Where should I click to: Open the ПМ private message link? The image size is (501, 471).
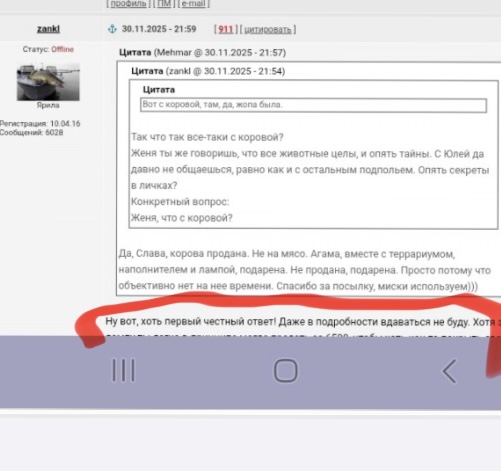tap(164, 3)
